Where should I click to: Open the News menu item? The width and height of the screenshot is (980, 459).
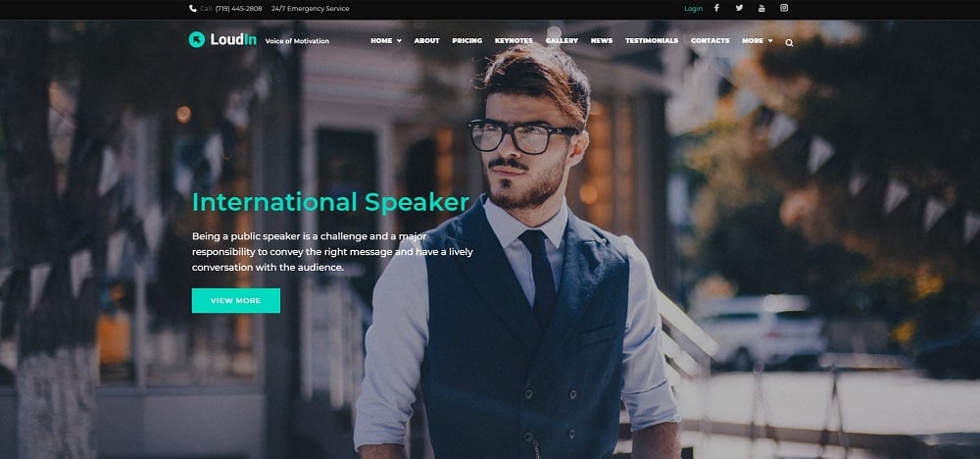(x=602, y=40)
